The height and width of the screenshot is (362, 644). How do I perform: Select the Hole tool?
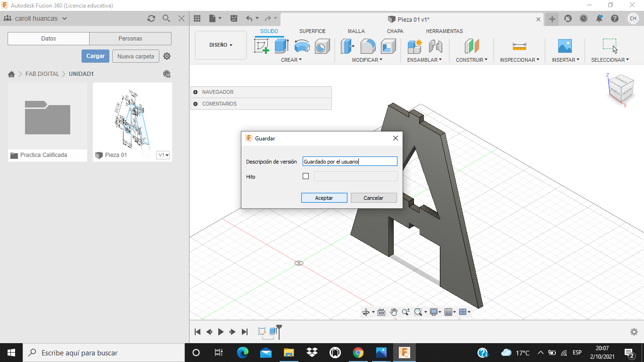322,46
